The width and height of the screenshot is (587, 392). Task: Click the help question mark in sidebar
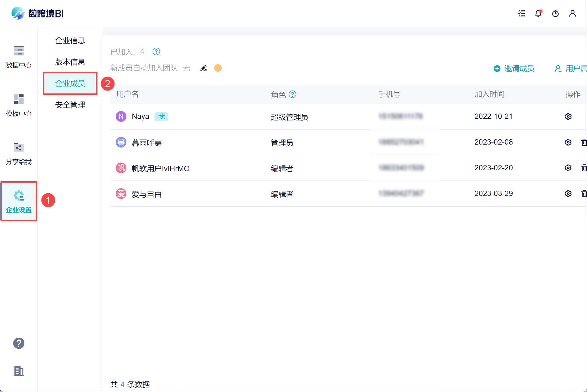[19, 343]
